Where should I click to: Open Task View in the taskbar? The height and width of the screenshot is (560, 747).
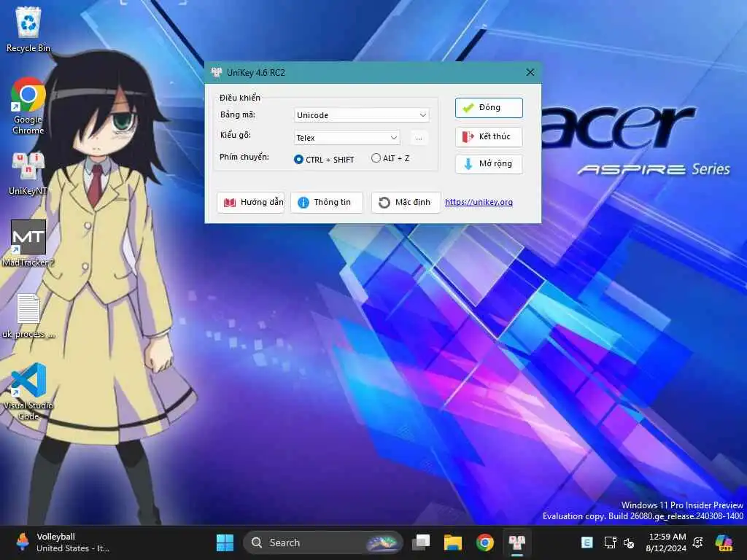pyautogui.click(x=421, y=542)
